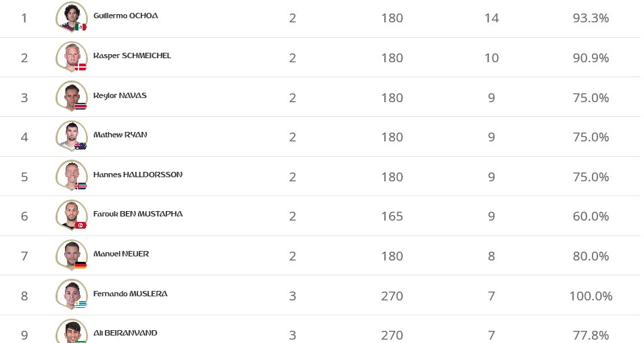The width and height of the screenshot is (644, 343).
Task: Click Fernando Muslera's player portrait
Action: [x=71, y=294]
